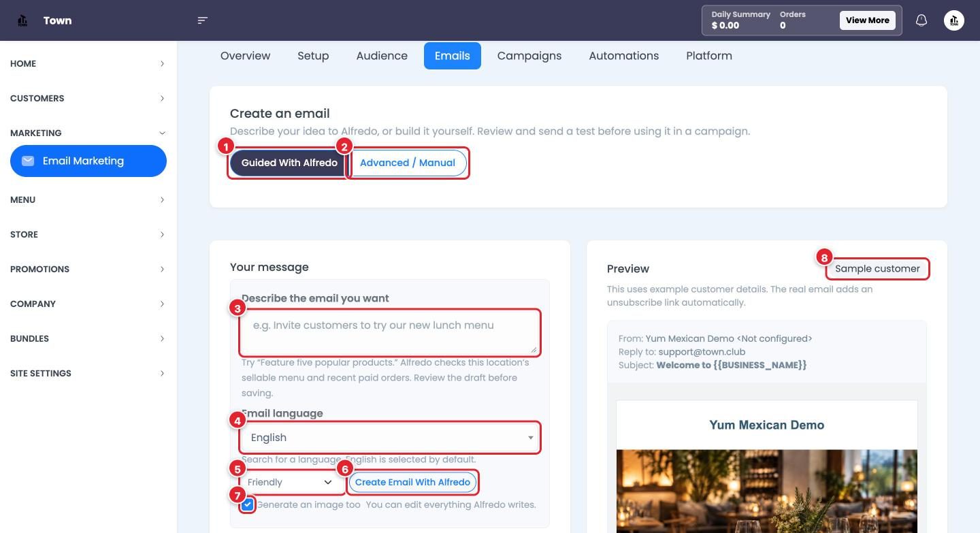Screen dimensions: 980x533
Task: Open the Email language dropdown
Action: click(390, 438)
